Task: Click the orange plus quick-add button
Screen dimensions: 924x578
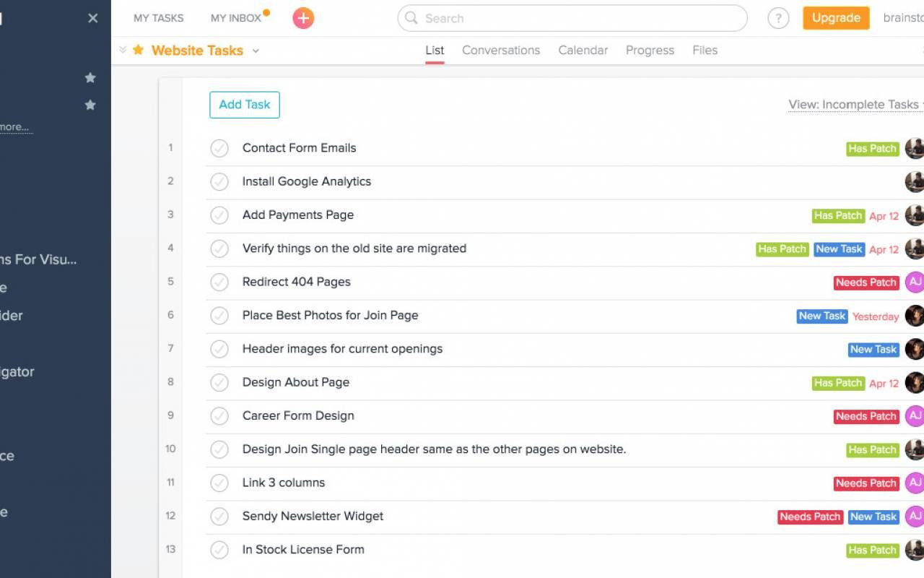Action: [303, 18]
